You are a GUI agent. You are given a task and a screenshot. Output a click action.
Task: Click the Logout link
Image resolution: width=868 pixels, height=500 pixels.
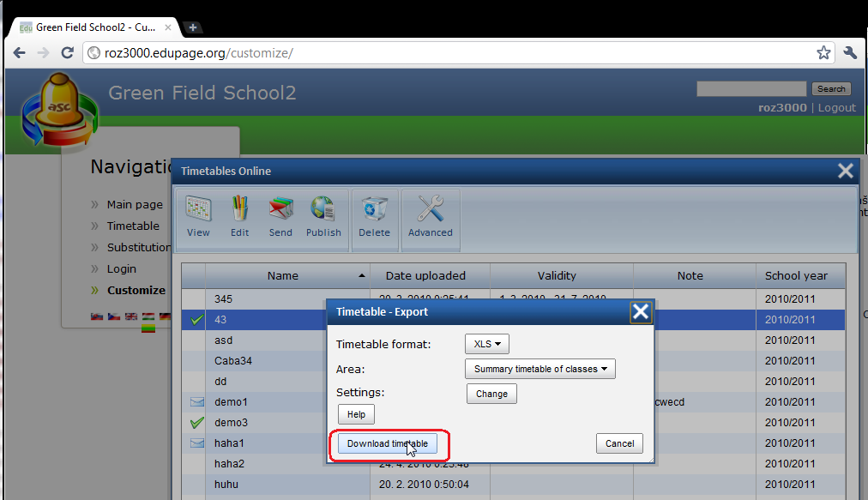(837, 107)
